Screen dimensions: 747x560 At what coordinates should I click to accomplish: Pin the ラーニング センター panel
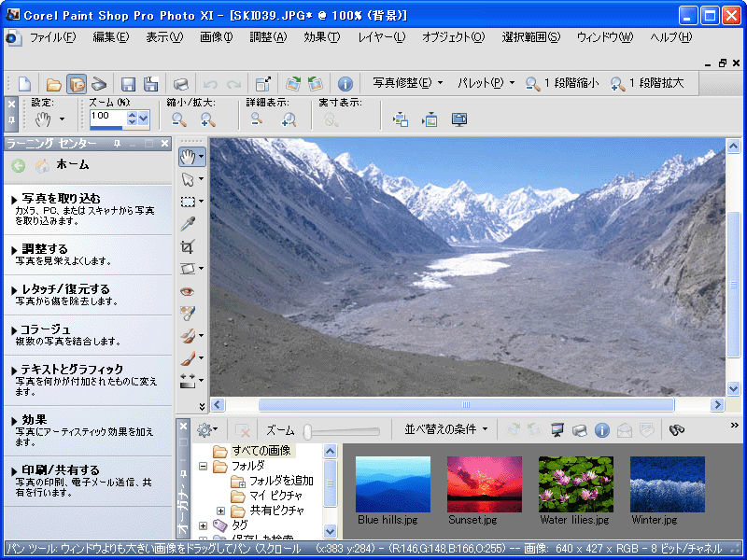coord(117,144)
